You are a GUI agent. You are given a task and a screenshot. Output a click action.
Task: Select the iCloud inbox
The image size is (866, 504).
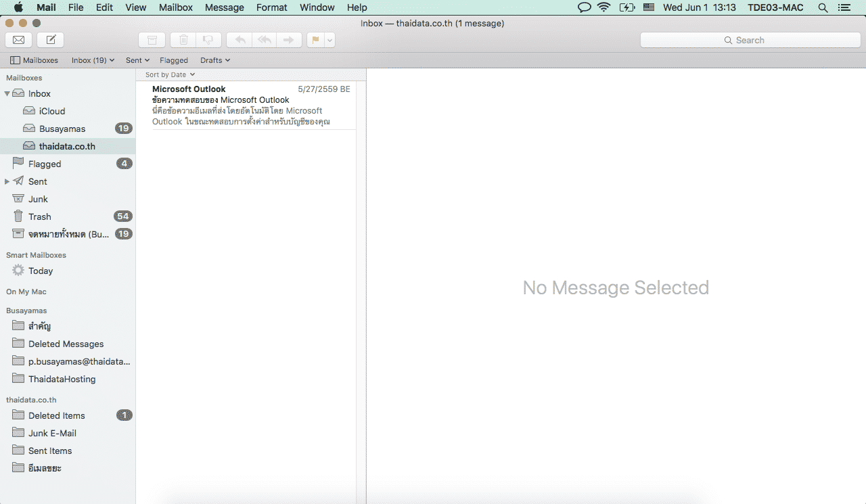click(68, 111)
